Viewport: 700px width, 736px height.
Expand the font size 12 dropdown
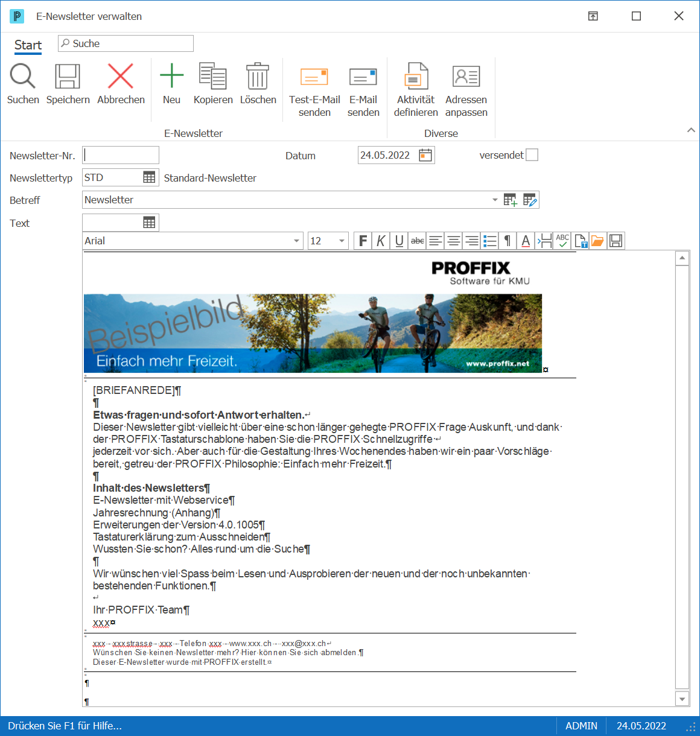342,241
